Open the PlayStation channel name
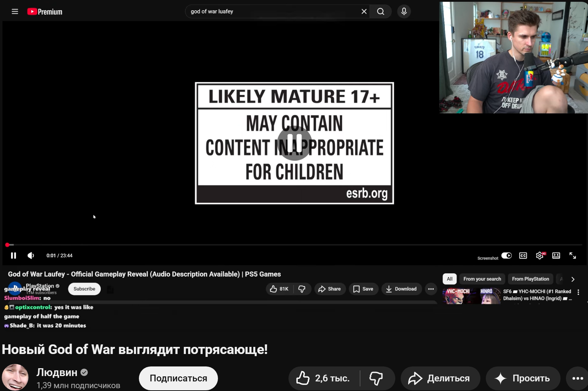588x391 pixels. tap(40, 286)
